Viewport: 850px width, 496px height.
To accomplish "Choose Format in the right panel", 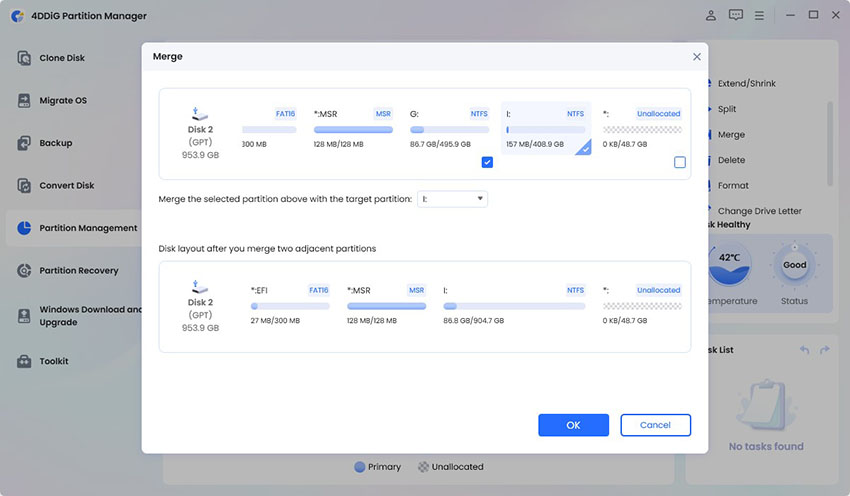I will [x=733, y=185].
